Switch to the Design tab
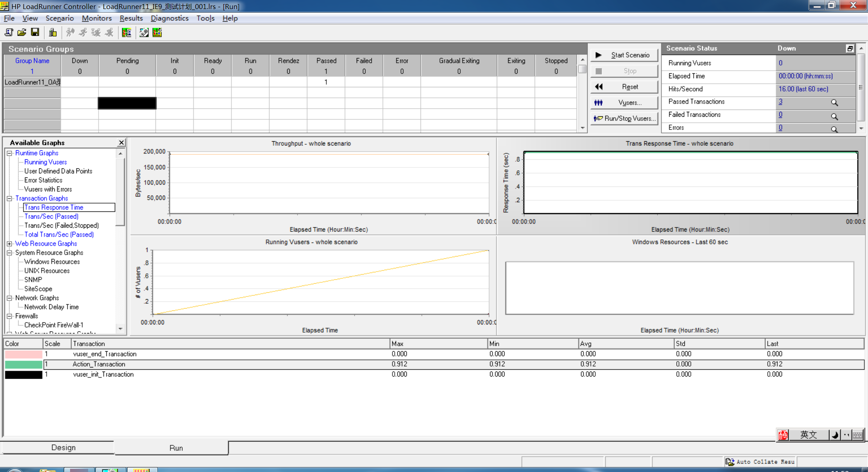This screenshot has width=868, height=472. coord(63,448)
